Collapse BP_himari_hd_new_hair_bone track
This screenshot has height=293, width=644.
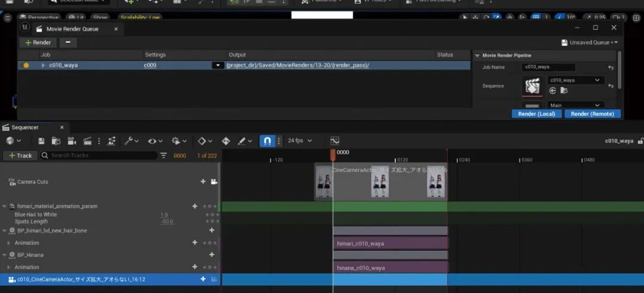pyautogui.click(x=5, y=230)
